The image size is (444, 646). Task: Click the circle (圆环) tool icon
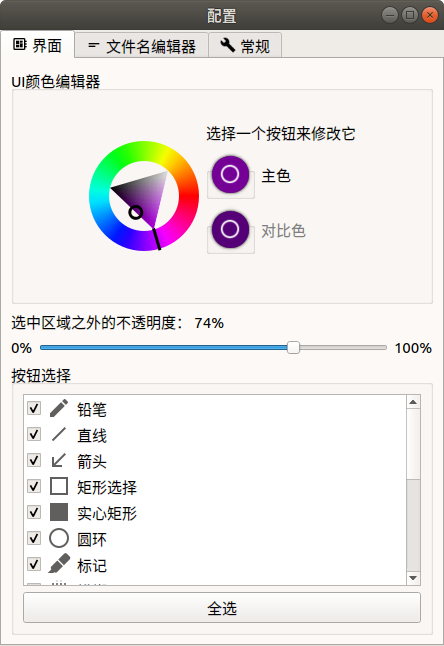(59, 538)
